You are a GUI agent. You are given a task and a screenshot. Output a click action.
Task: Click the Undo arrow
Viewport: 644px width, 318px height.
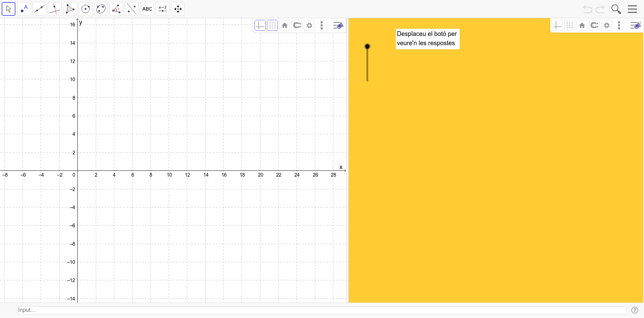587,9
